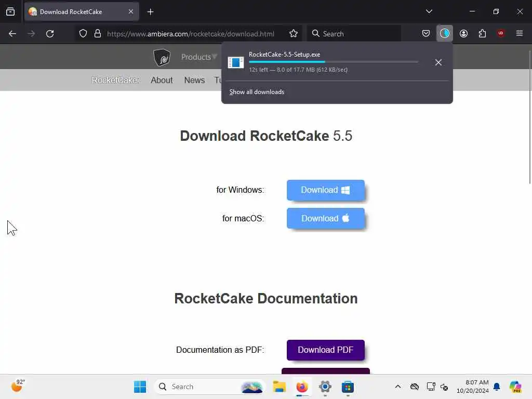Cancel the RocketCake-5.5-Setup.exe download
The image size is (532, 399).
click(438, 62)
